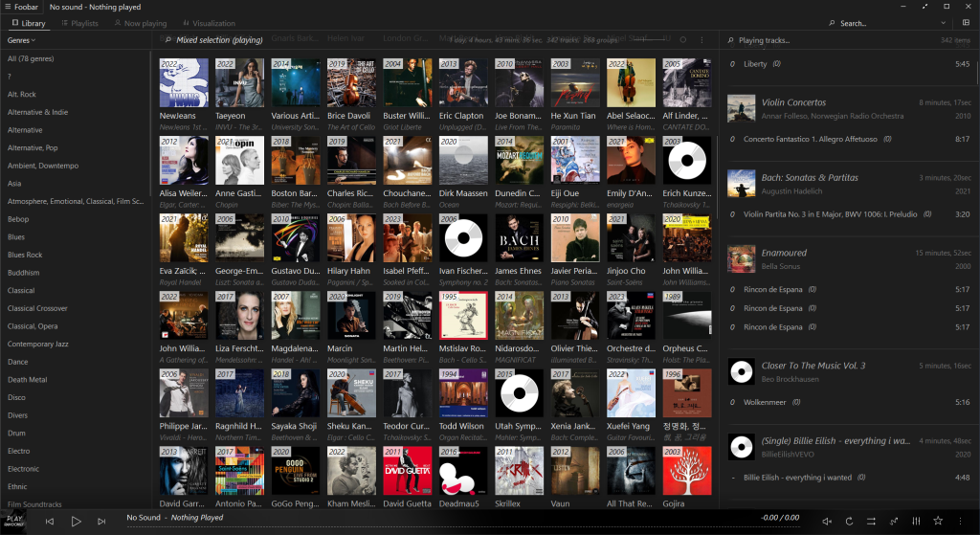Click the playback order arrows icon
The image size is (980, 535).
point(872,521)
